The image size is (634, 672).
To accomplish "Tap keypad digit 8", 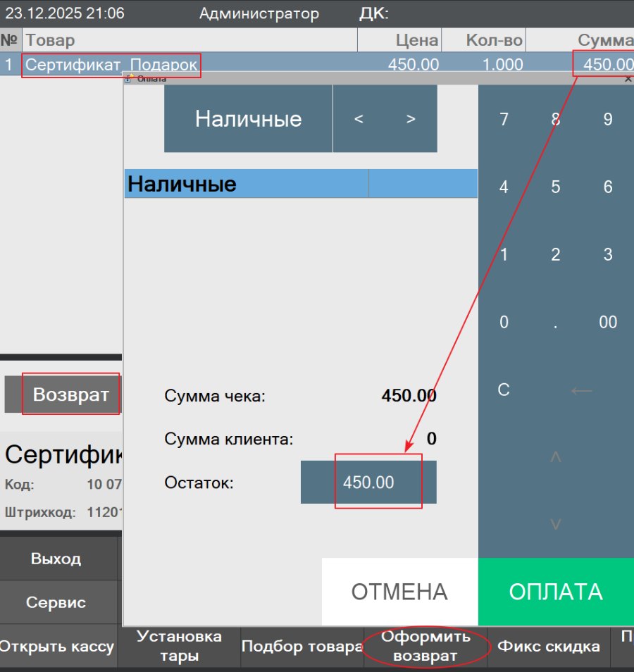I will click(x=556, y=119).
